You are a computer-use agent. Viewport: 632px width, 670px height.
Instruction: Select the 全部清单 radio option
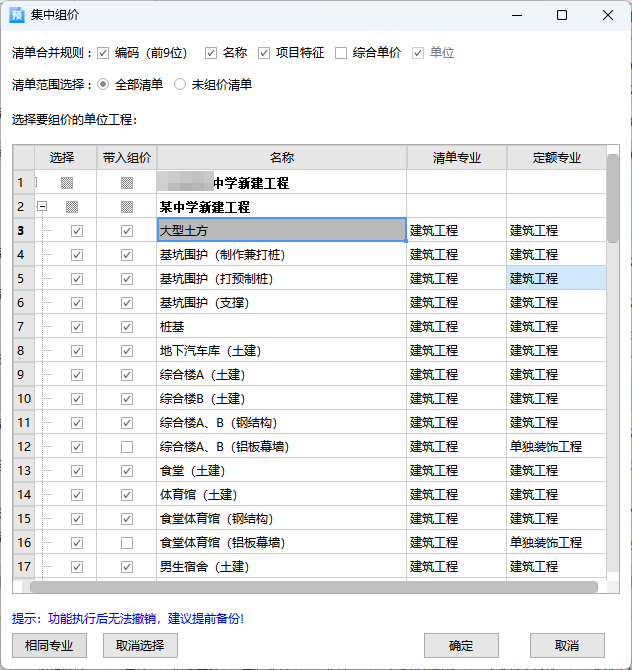tap(103, 85)
